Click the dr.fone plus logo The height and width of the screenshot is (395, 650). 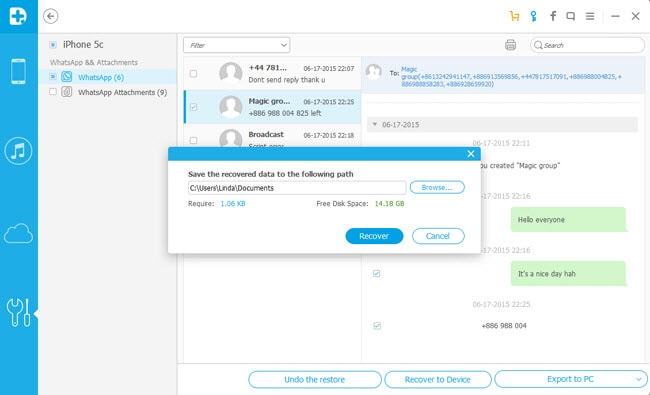tap(18, 16)
